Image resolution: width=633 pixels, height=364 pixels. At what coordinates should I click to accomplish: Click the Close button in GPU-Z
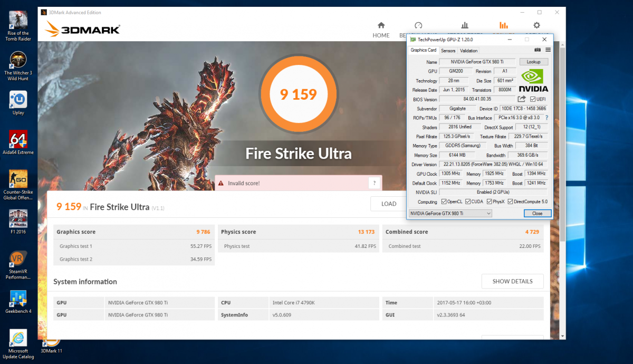point(538,213)
